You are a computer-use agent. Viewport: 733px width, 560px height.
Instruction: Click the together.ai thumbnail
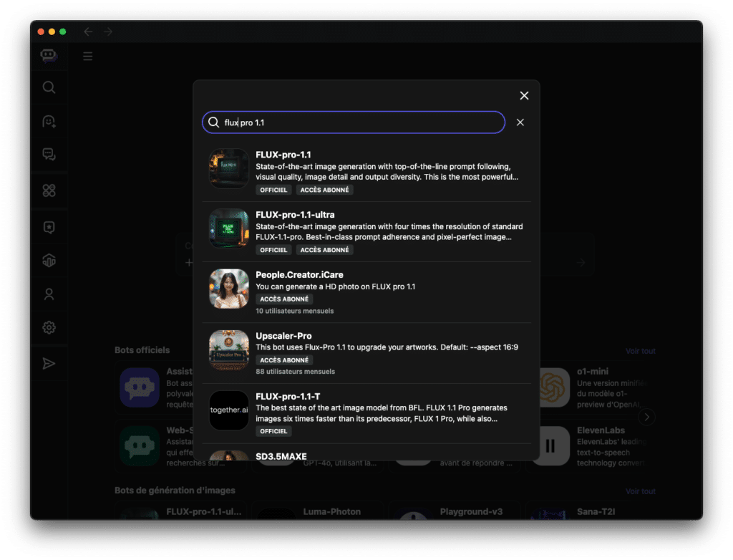point(228,410)
